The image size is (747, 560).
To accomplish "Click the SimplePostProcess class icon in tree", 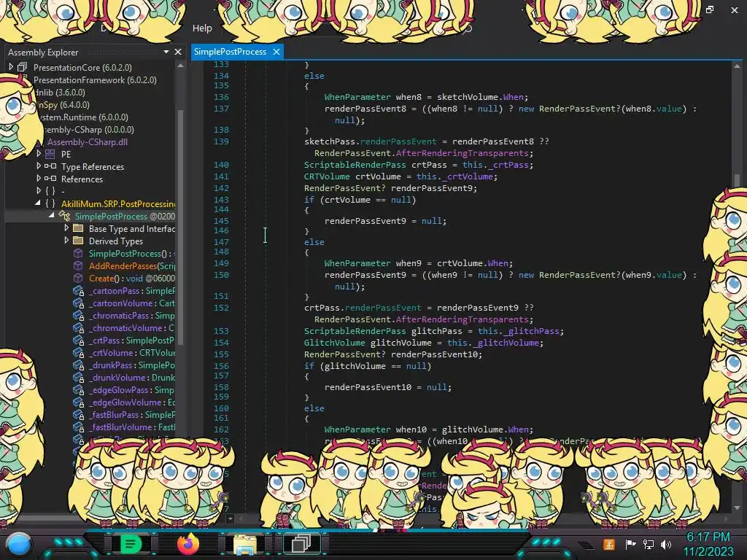I will click(64, 216).
